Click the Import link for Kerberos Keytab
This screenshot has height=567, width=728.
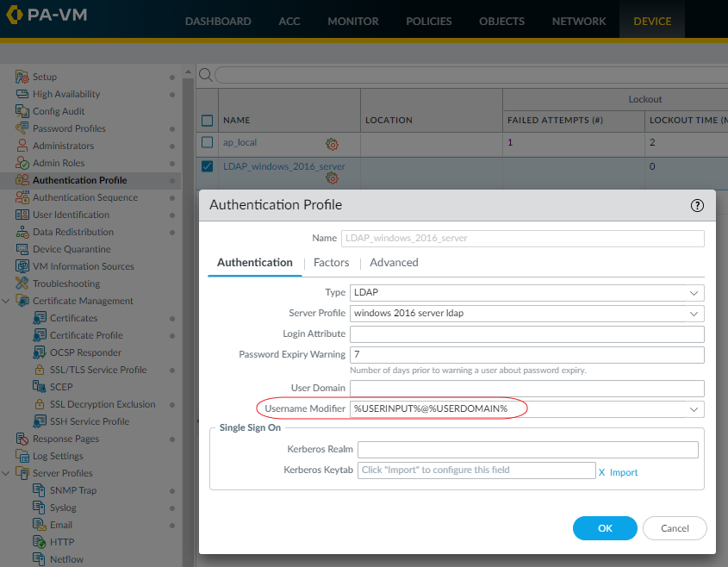[x=624, y=472]
